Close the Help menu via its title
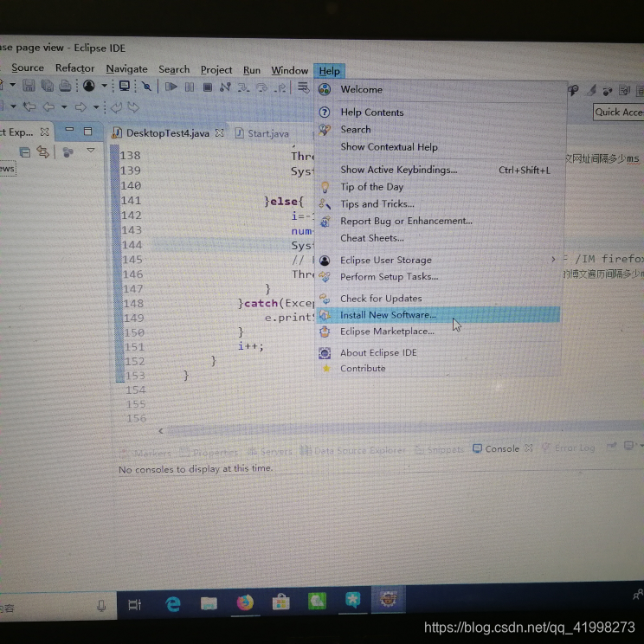 point(330,71)
